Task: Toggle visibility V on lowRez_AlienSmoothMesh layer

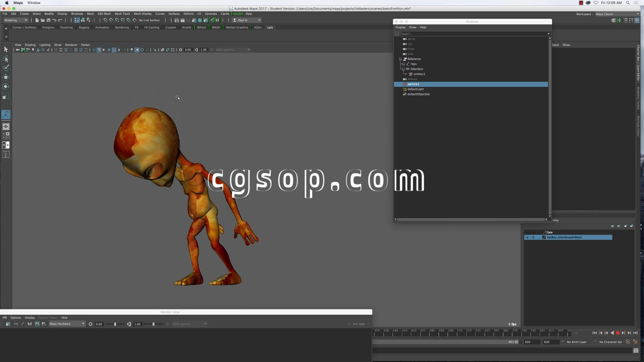Action: click(527, 237)
